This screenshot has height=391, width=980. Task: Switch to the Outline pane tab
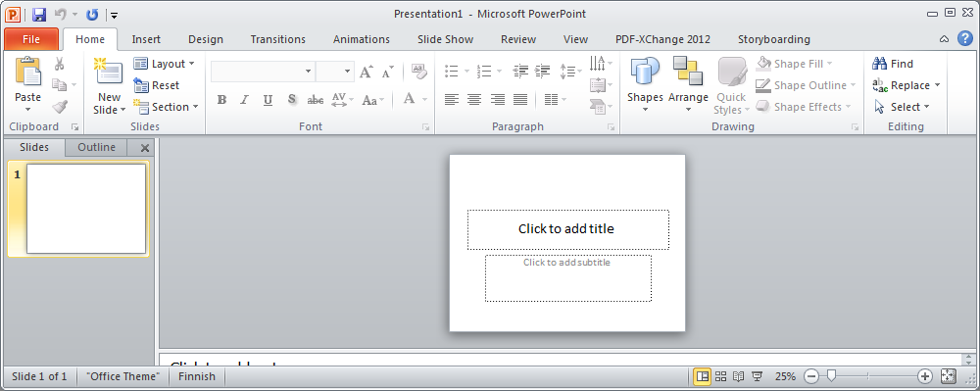(x=96, y=147)
